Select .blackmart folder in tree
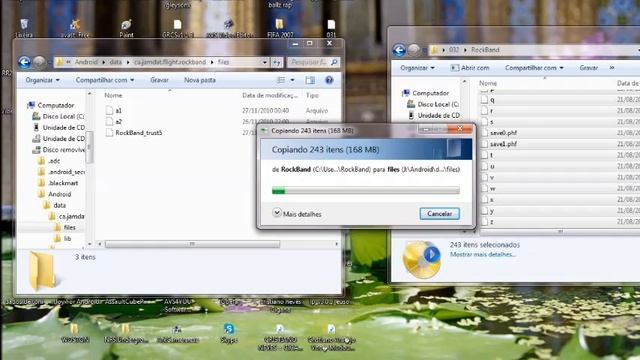This screenshot has height=360, width=640. coord(63,183)
